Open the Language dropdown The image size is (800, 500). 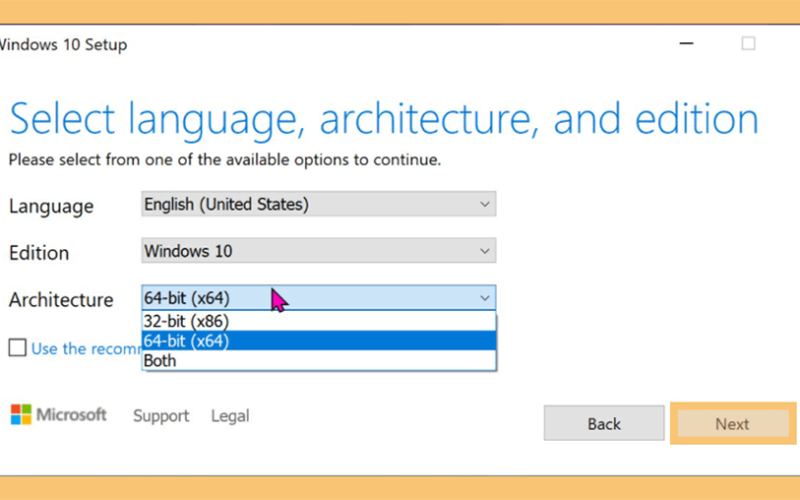click(x=318, y=204)
